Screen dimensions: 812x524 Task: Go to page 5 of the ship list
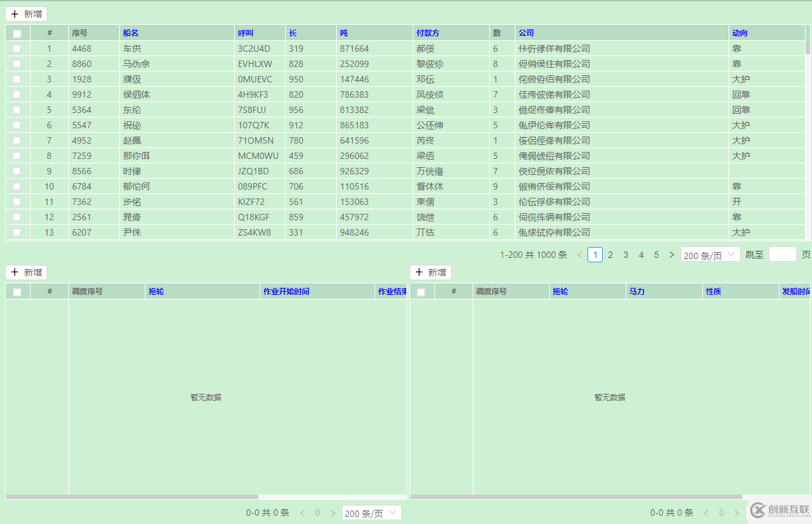click(x=656, y=254)
